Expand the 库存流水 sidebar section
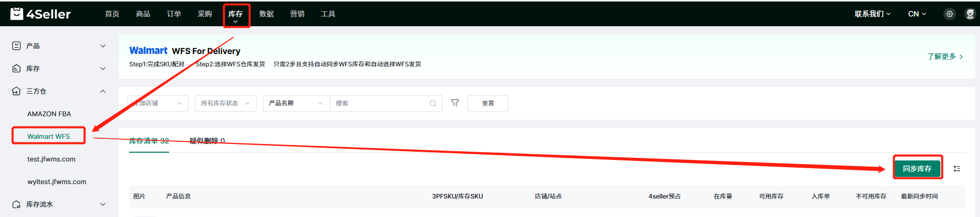 coord(103,204)
